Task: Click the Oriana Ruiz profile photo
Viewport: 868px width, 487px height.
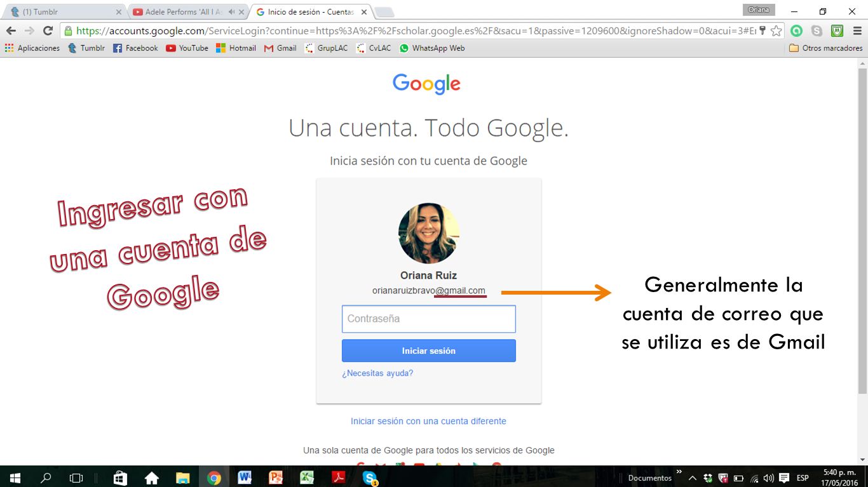Action: (x=429, y=233)
